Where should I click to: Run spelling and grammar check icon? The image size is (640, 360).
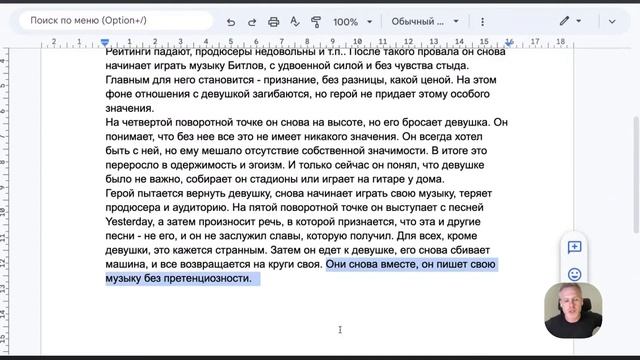click(x=295, y=22)
